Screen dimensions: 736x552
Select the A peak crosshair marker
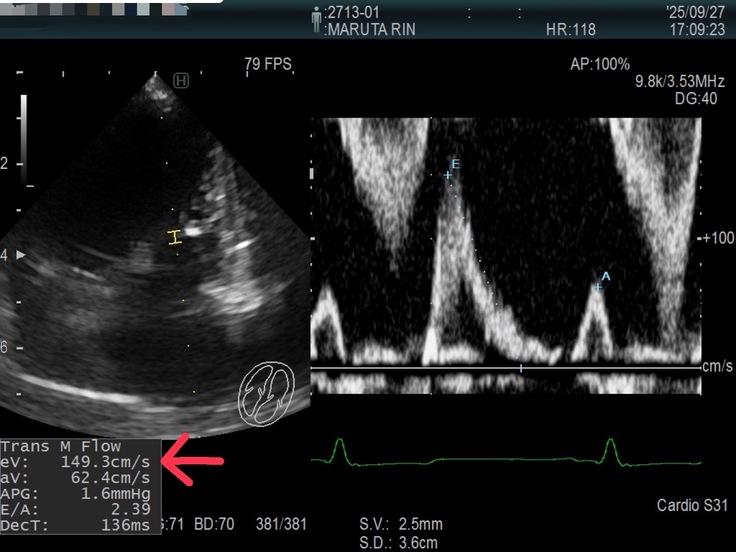598,287
